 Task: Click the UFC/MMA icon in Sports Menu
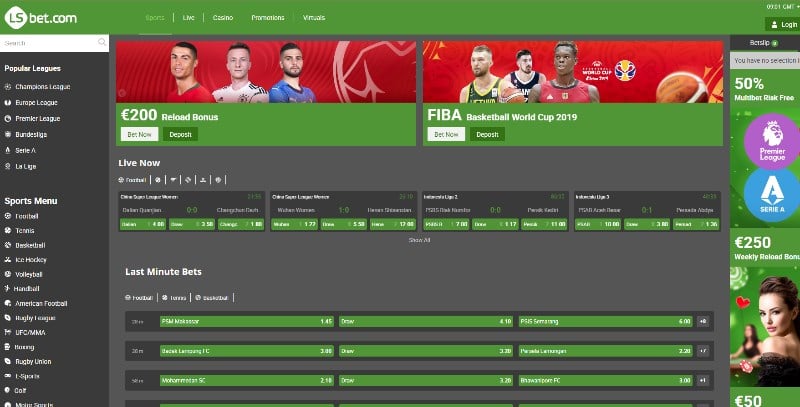click(x=8, y=333)
